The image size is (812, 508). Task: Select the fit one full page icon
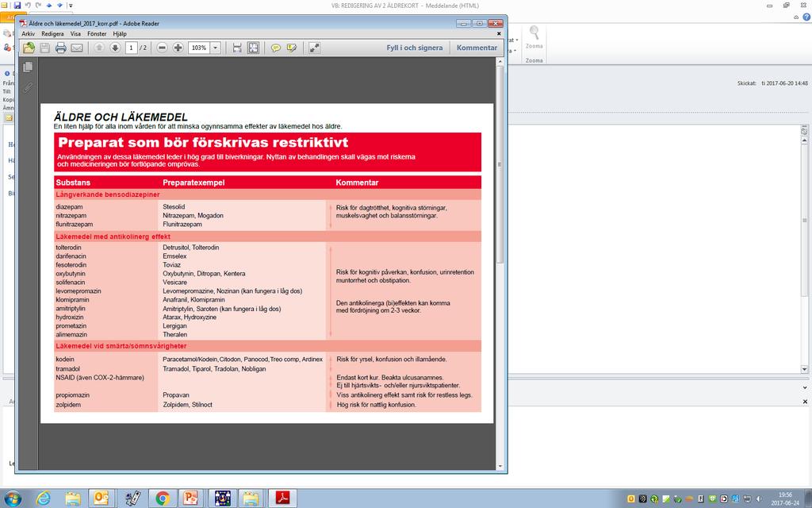pos(253,48)
